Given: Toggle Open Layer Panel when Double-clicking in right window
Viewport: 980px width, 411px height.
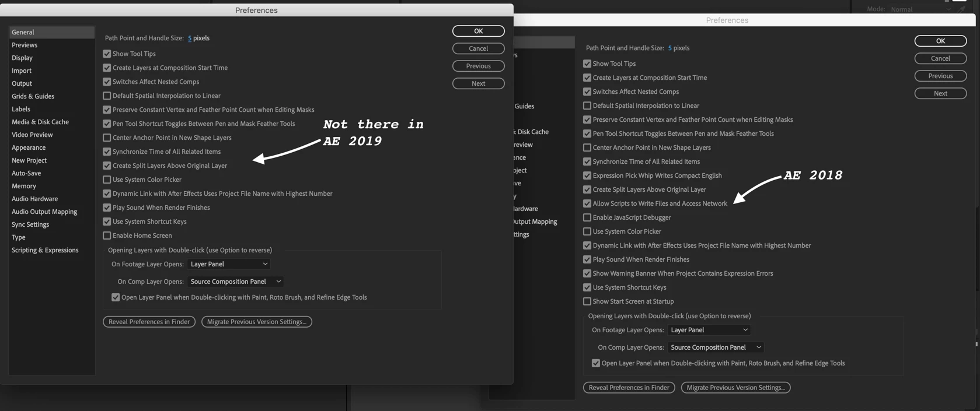Looking at the screenshot, I should (596, 363).
